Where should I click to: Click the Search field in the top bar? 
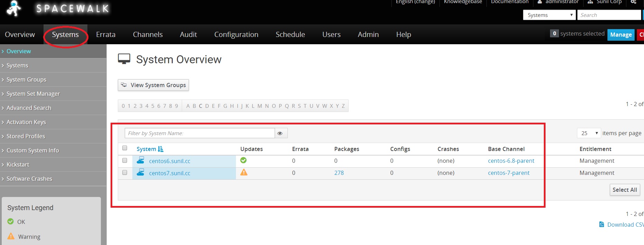click(609, 15)
